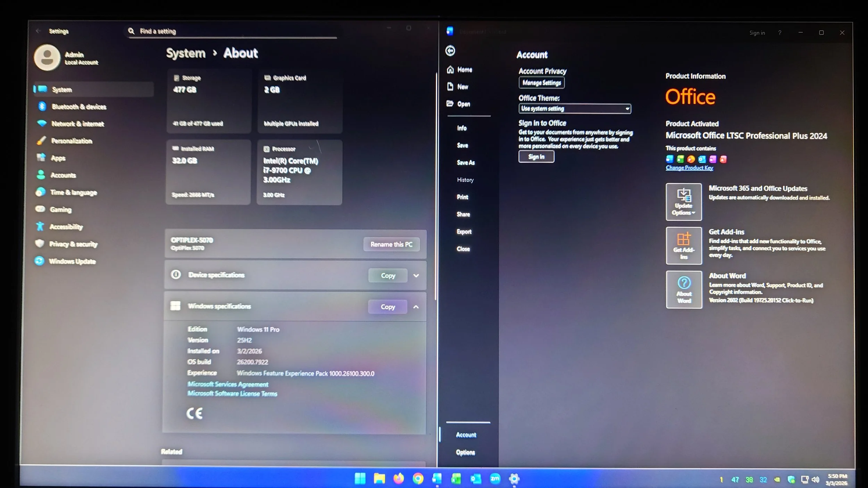868x488 pixels.
Task: Select the Account tab in Word
Action: pos(466,435)
